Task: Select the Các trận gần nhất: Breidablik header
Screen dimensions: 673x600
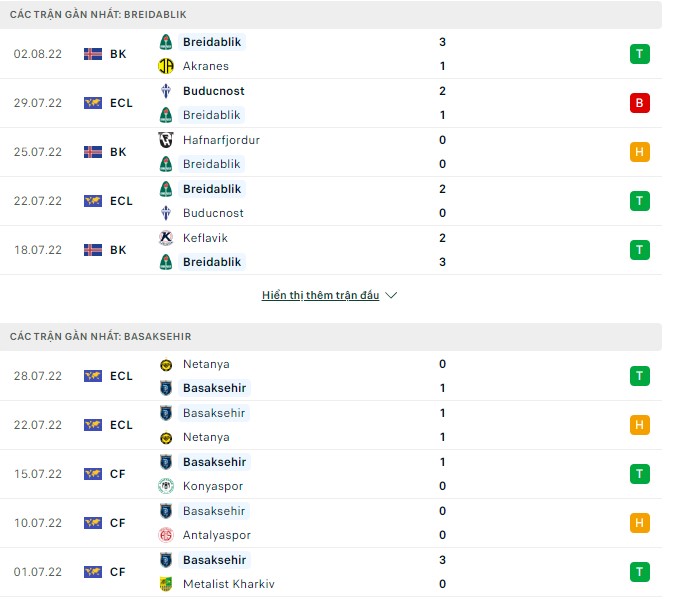Action: (x=98, y=15)
